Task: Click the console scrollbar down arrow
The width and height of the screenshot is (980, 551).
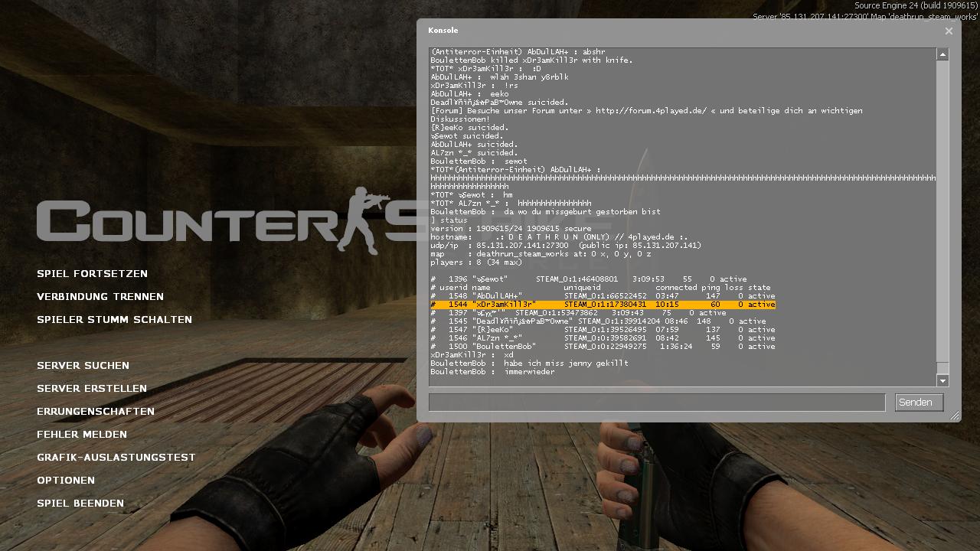Action: click(942, 380)
